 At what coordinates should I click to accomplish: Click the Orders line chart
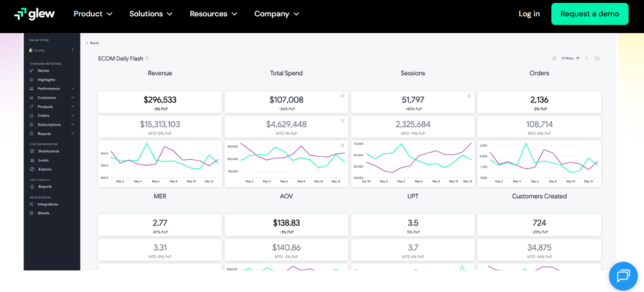539,164
